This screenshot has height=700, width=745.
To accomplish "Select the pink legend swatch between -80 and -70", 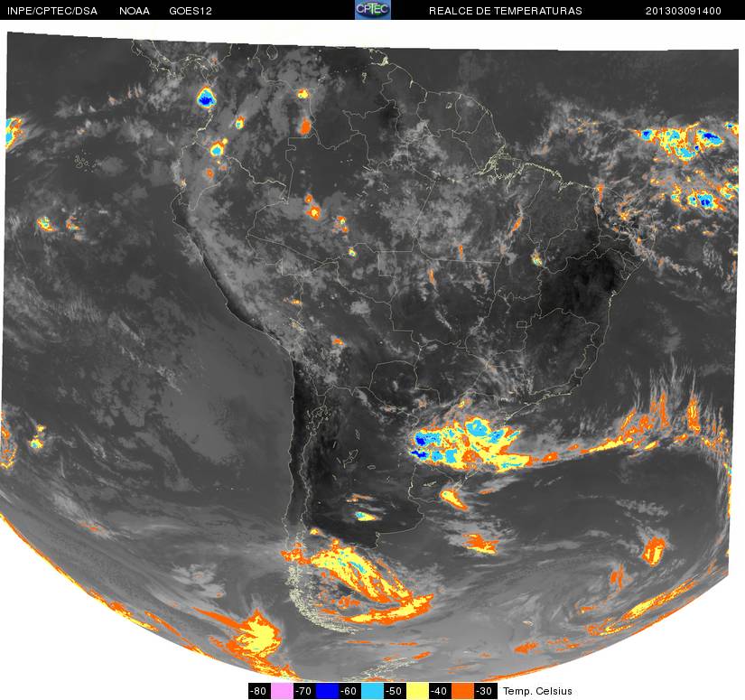I will coord(282,691).
